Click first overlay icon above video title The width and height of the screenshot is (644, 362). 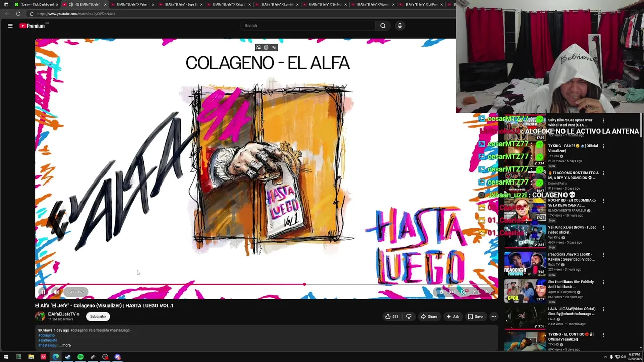259,48
